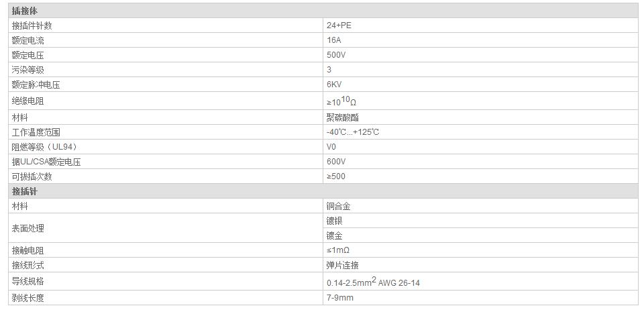The width and height of the screenshot is (644, 314).
Task: Select the 镀金 surface treatment value
Action: pos(335,235)
